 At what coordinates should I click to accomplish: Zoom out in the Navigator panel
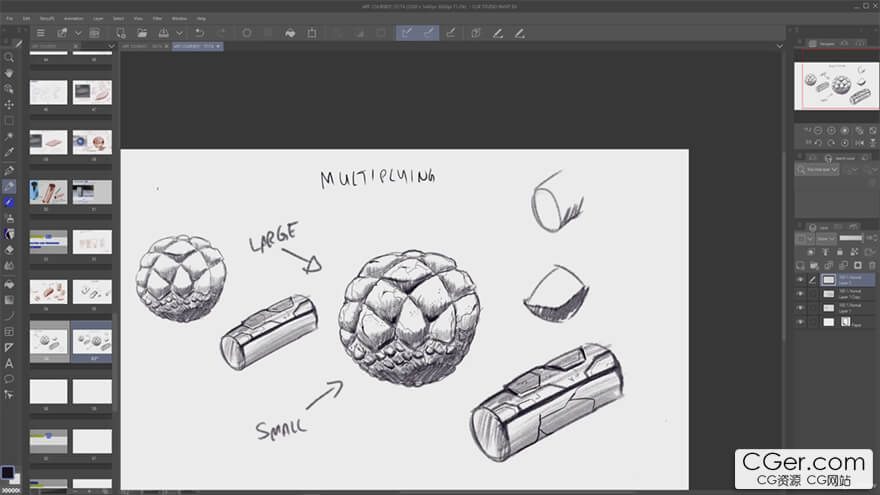818,130
